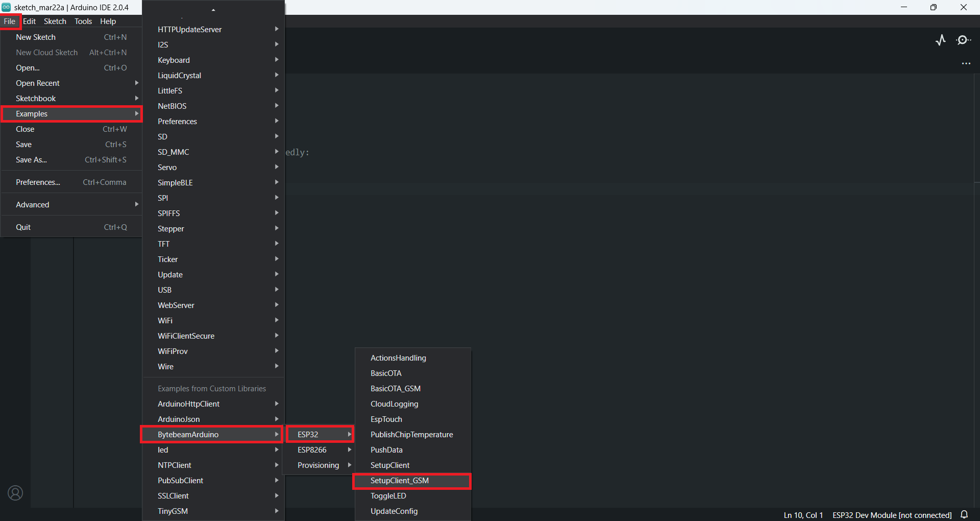Expand Provisioning submenu
Screen dimensions: 980x521
point(320,465)
